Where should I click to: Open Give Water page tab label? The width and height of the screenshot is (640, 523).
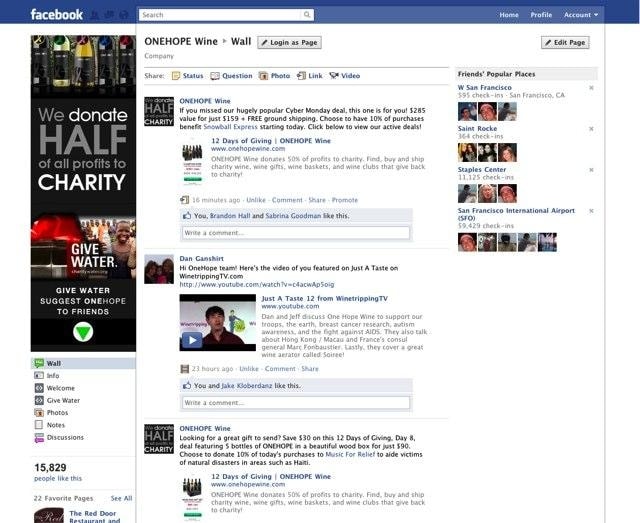(x=63, y=400)
